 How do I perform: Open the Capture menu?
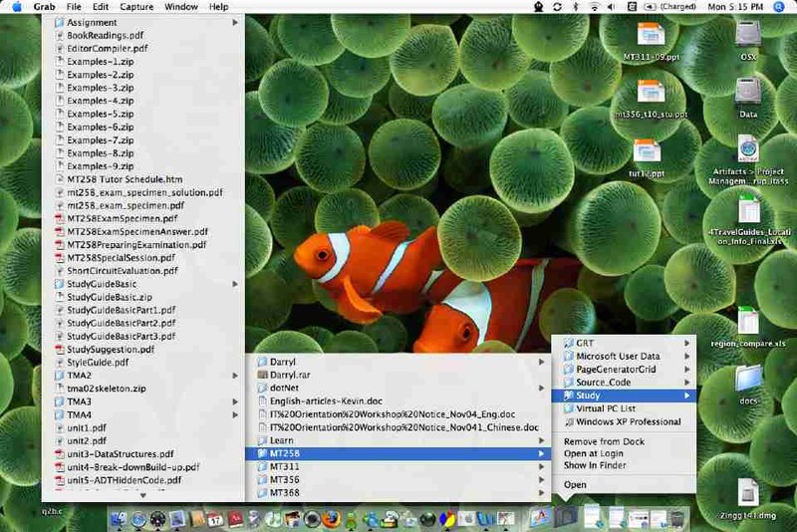pos(136,7)
